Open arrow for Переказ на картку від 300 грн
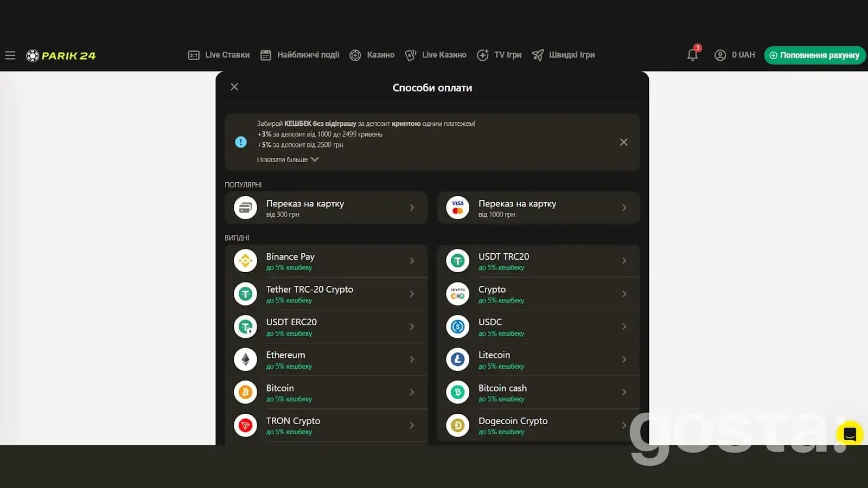This screenshot has width=868, height=488. [x=412, y=208]
